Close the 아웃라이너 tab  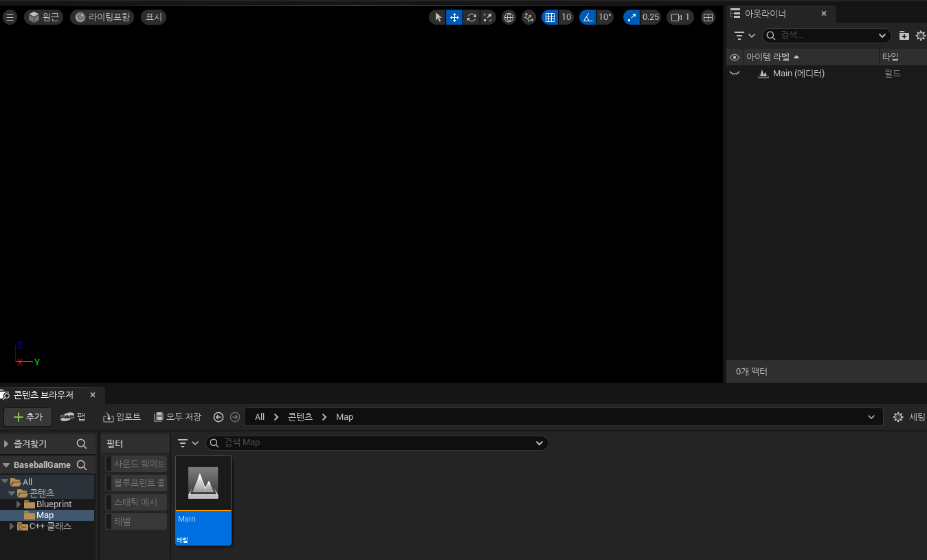824,14
